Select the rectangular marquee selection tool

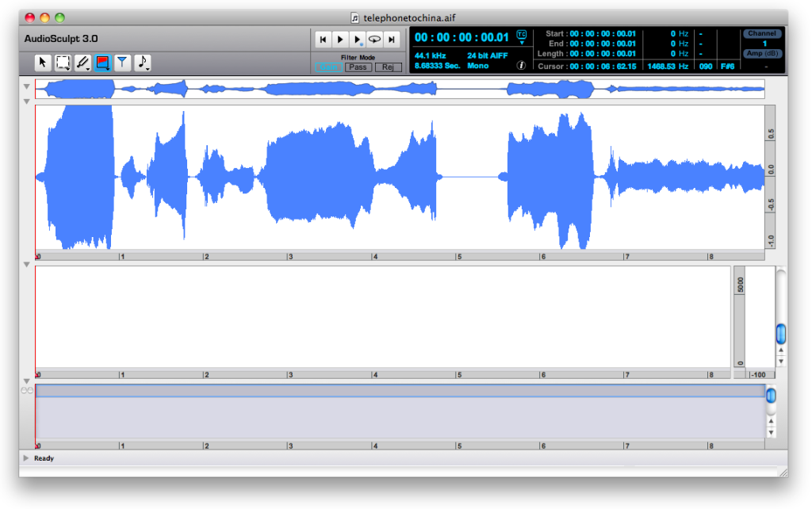pos(63,62)
